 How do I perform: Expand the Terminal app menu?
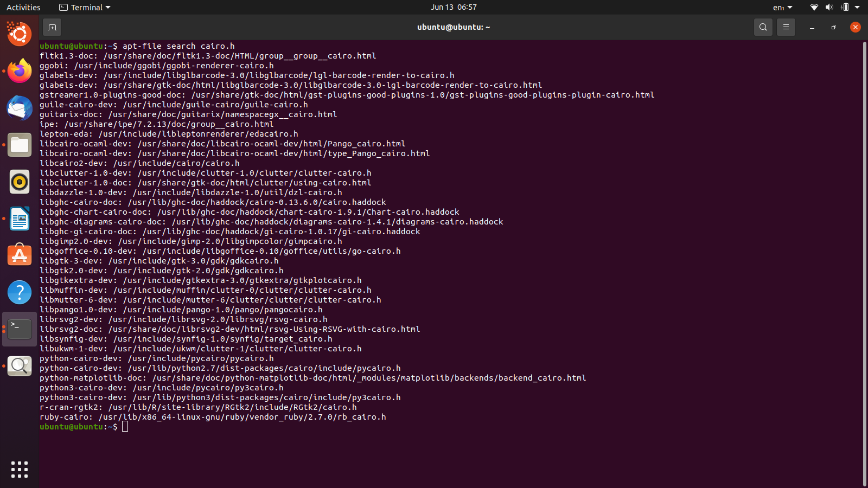[85, 8]
